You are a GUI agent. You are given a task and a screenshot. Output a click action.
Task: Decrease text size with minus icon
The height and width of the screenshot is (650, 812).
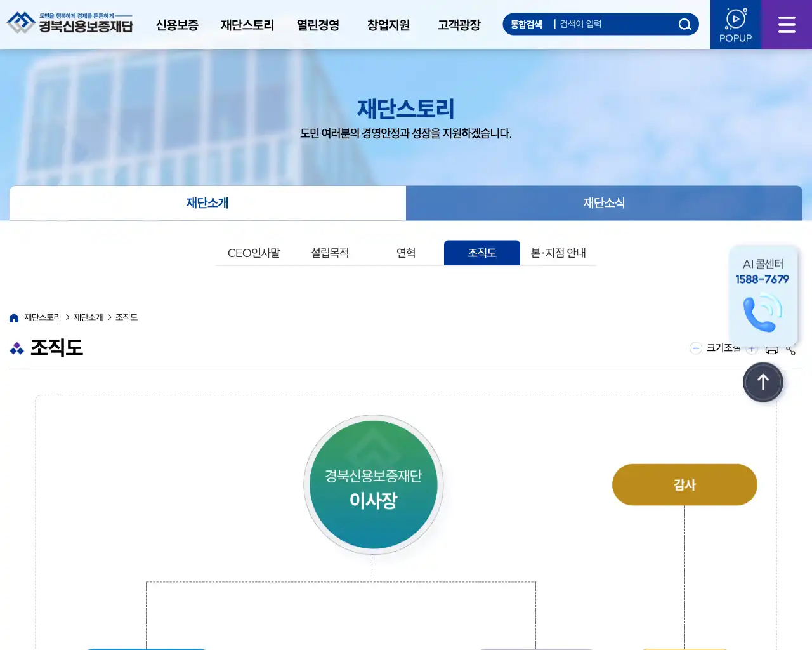696,348
